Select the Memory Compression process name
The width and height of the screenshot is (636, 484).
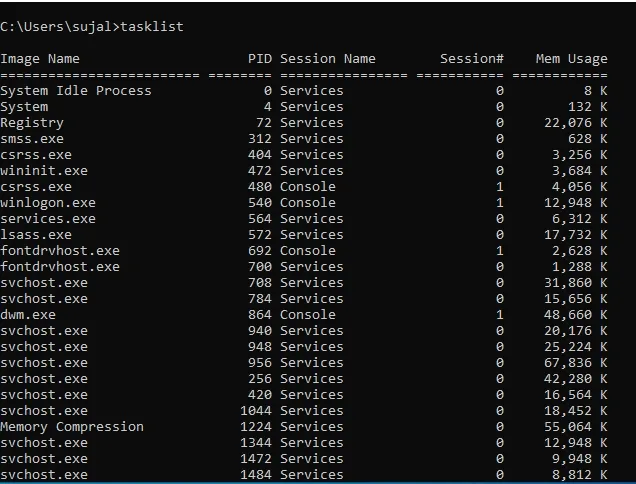click(x=72, y=426)
